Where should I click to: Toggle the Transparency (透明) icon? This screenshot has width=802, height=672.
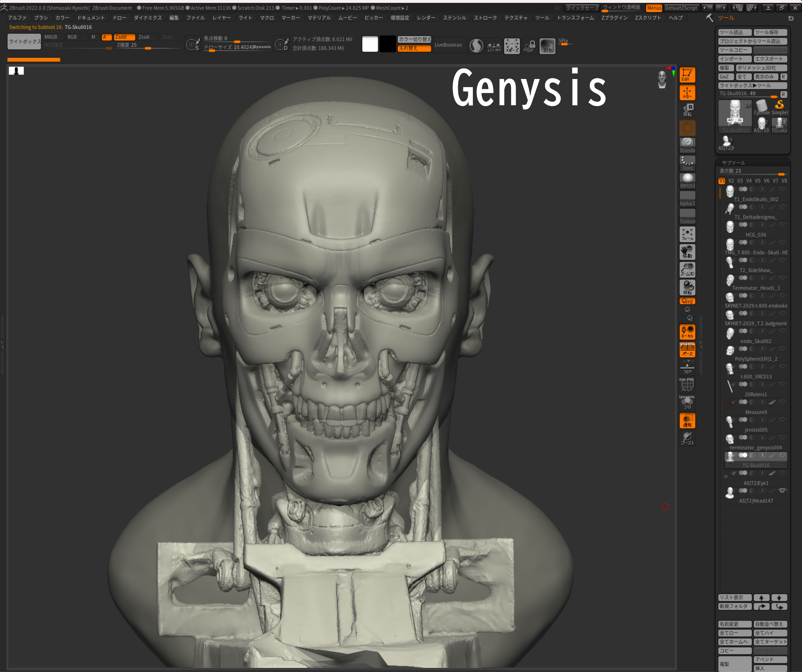click(687, 420)
